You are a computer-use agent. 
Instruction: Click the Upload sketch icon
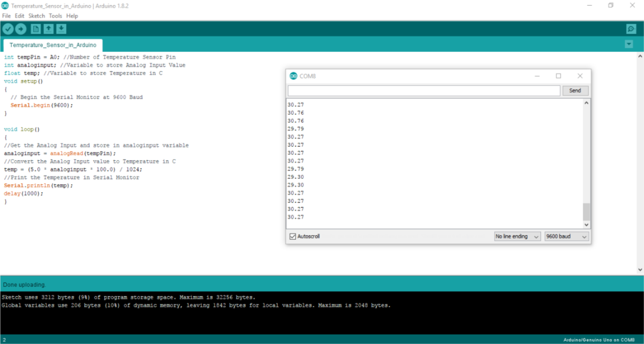(x=20, y=29)
